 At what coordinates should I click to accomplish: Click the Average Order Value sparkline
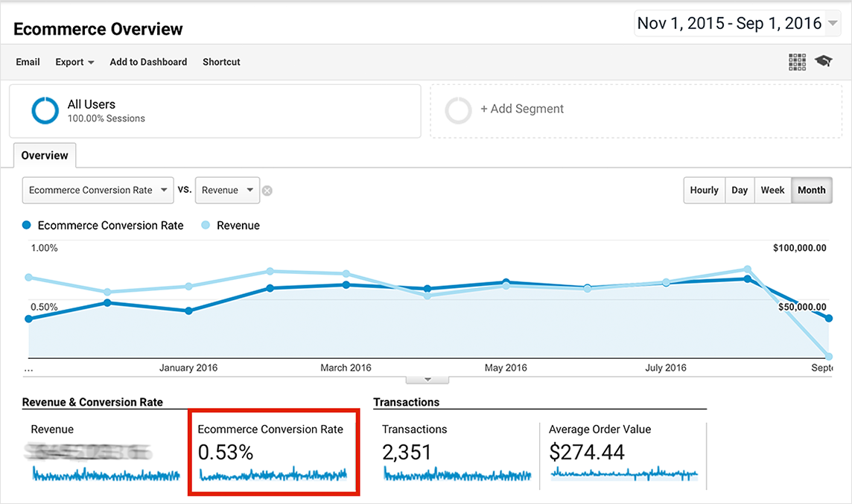coord(624,473)
